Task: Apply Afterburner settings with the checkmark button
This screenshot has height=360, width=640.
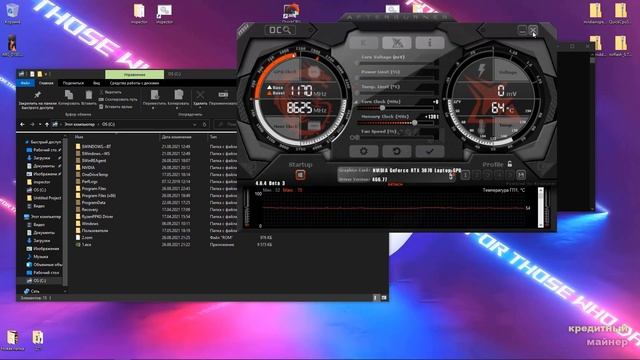Action: [x=429, y=151]
